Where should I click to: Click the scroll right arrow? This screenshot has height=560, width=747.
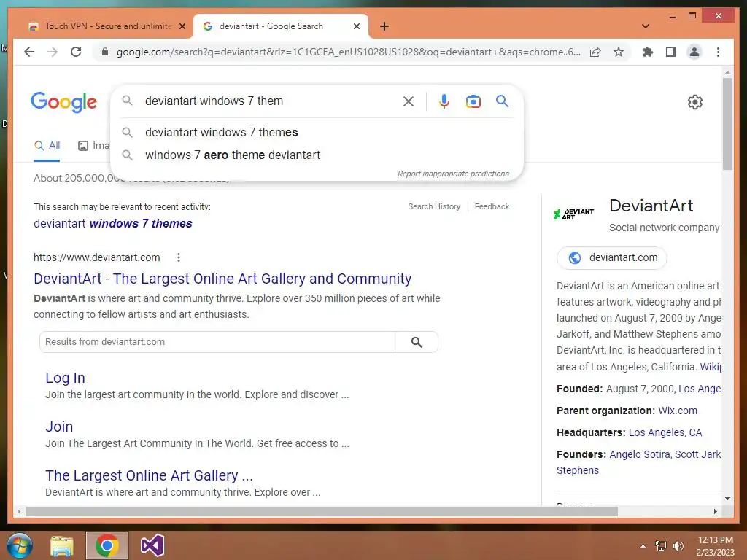point(715,511)
